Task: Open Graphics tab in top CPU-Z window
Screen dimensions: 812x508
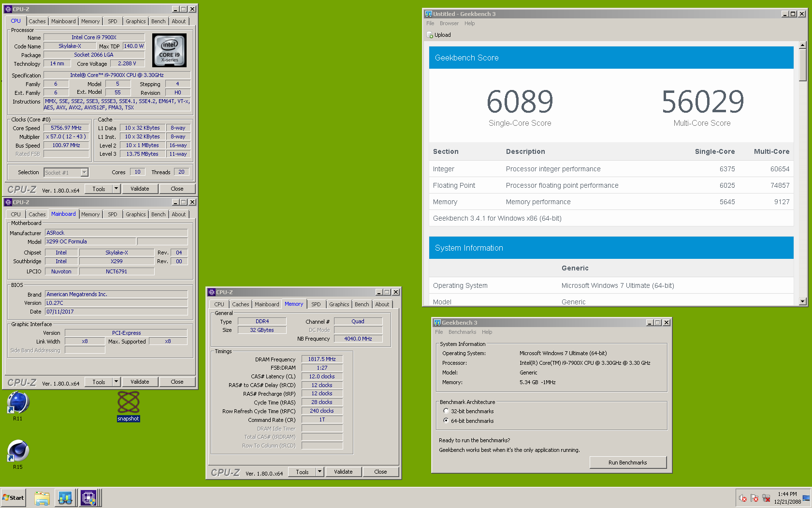Action: [136, 21]
